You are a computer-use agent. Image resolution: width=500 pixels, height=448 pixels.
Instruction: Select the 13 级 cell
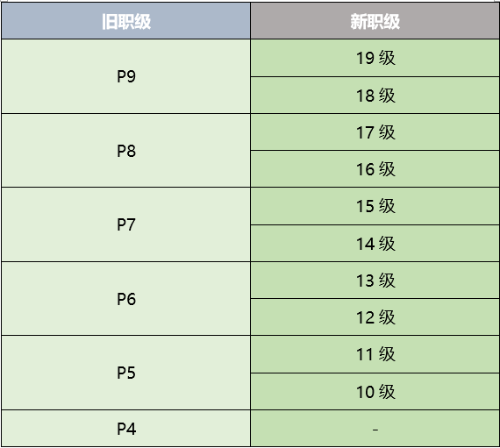tap(375, 281)
